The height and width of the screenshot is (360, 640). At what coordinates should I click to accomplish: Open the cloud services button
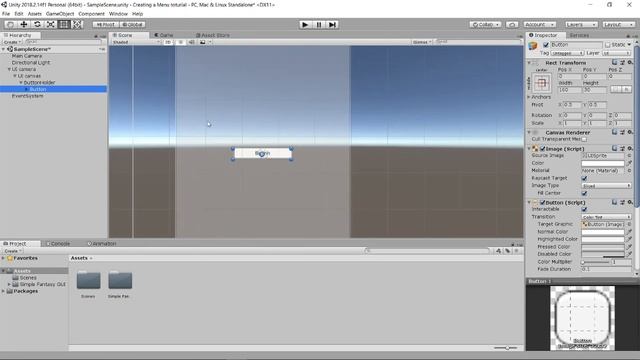[x=512, y=24]
